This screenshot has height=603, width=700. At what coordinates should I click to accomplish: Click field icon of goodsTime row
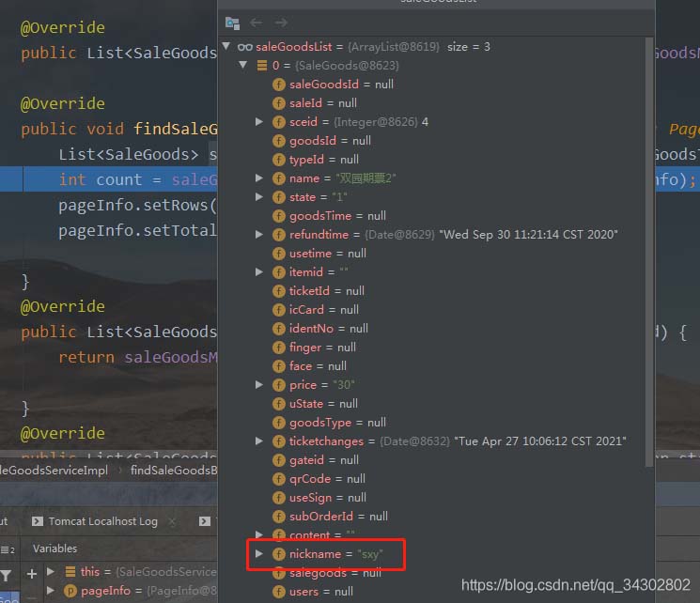pos(278,216)
